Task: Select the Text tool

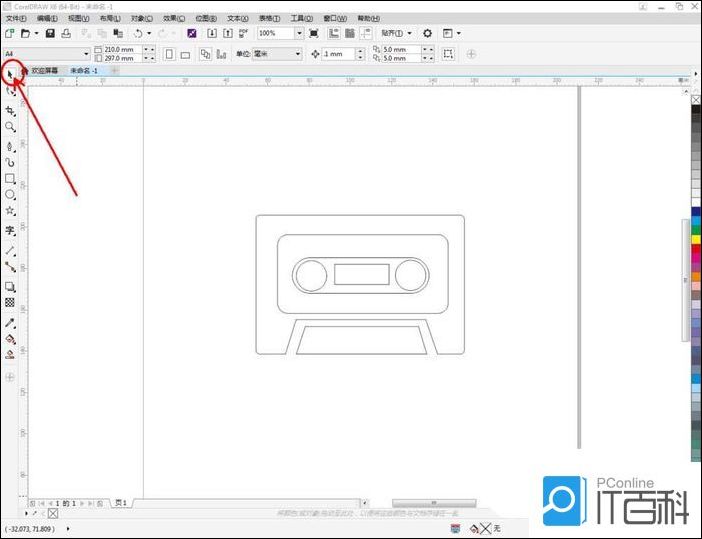Action: click(10, 230)
